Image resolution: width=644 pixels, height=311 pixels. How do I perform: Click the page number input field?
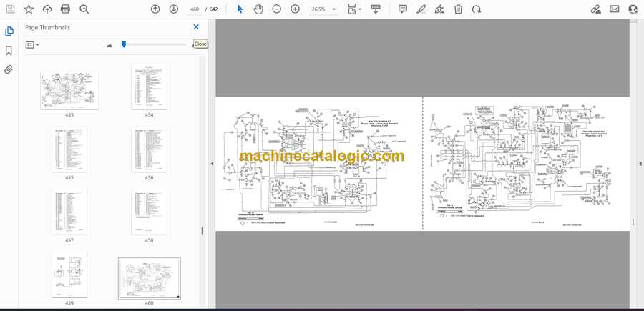click(x=194, y=9)
